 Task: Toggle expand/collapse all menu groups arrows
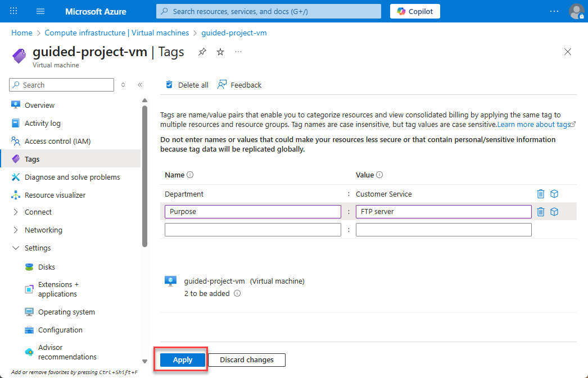point(123,85)
